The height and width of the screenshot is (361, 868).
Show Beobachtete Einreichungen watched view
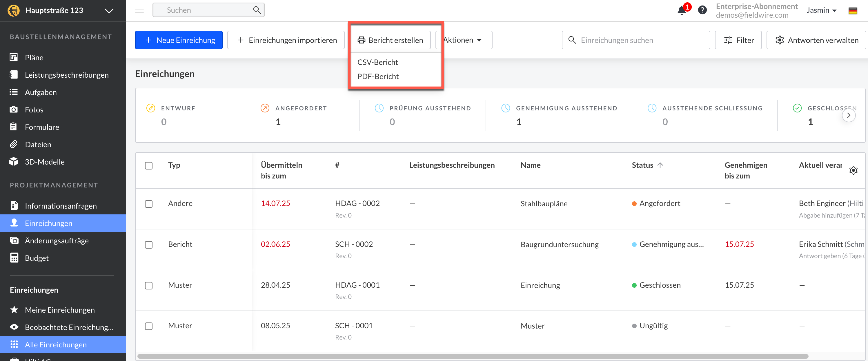[x=69, y=327]
